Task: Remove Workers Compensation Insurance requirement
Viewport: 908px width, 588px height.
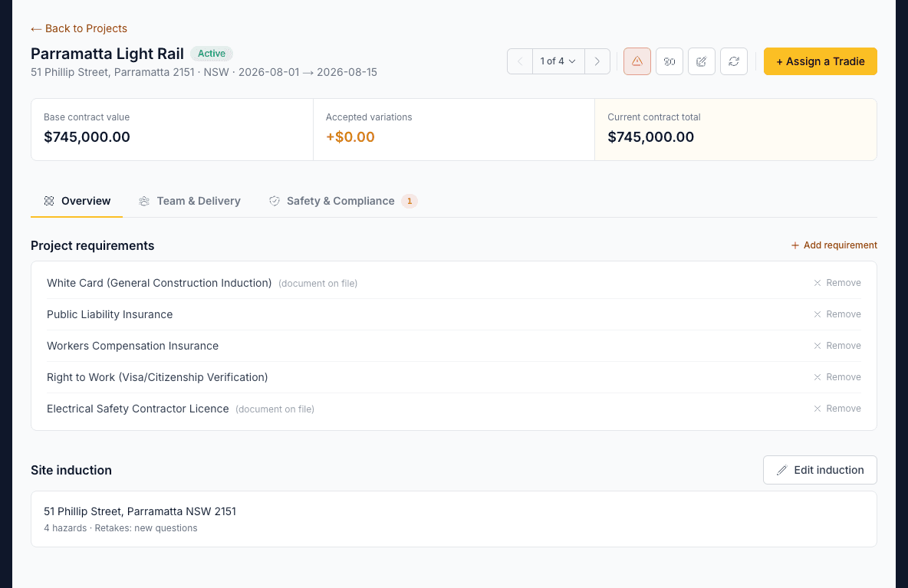Action: point(837,346)
